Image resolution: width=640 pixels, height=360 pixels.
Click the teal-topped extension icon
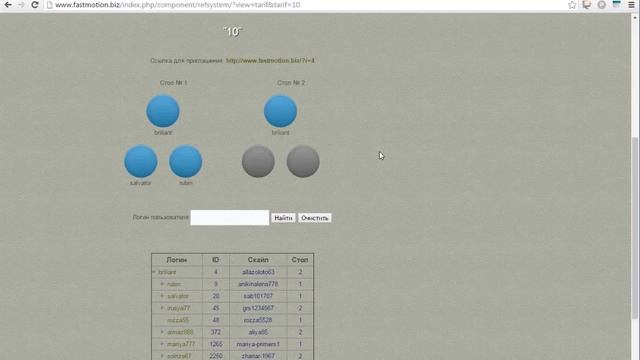[616, 4]
